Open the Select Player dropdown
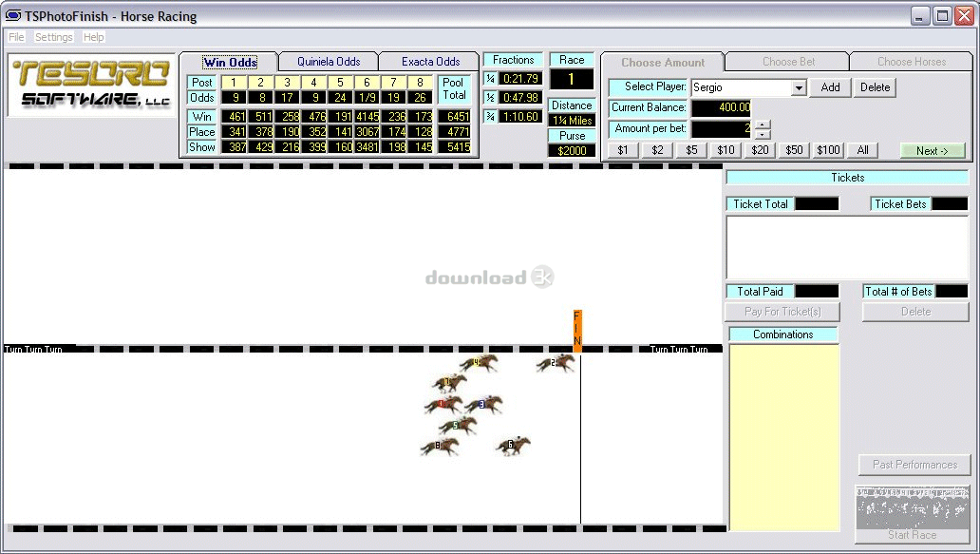This screenshot has height=554, width=980. coord(798,88)
